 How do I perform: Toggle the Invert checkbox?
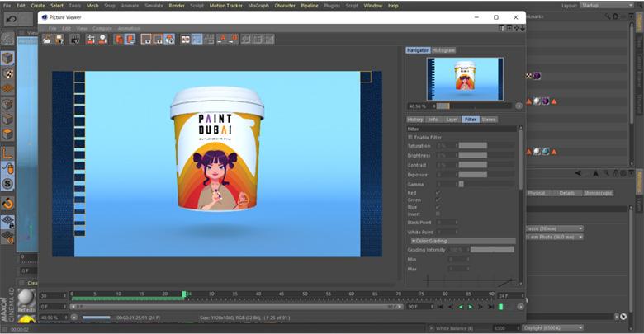(438, 214)
